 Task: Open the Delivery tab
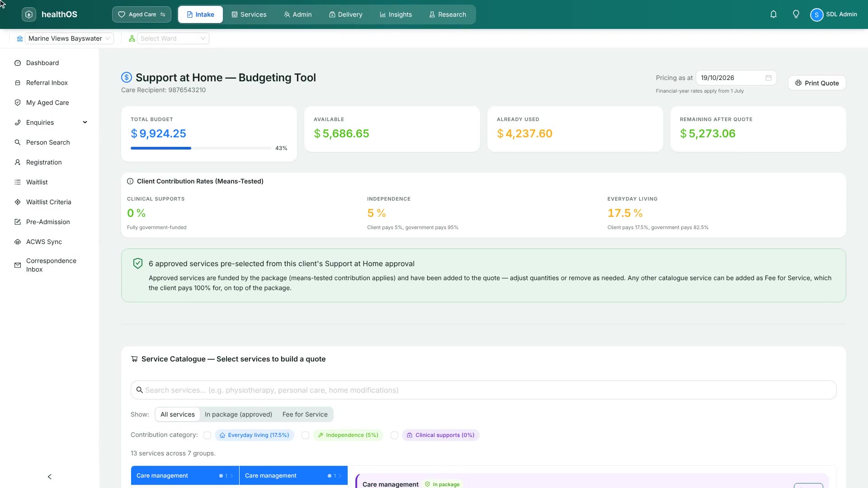(346, 14)
